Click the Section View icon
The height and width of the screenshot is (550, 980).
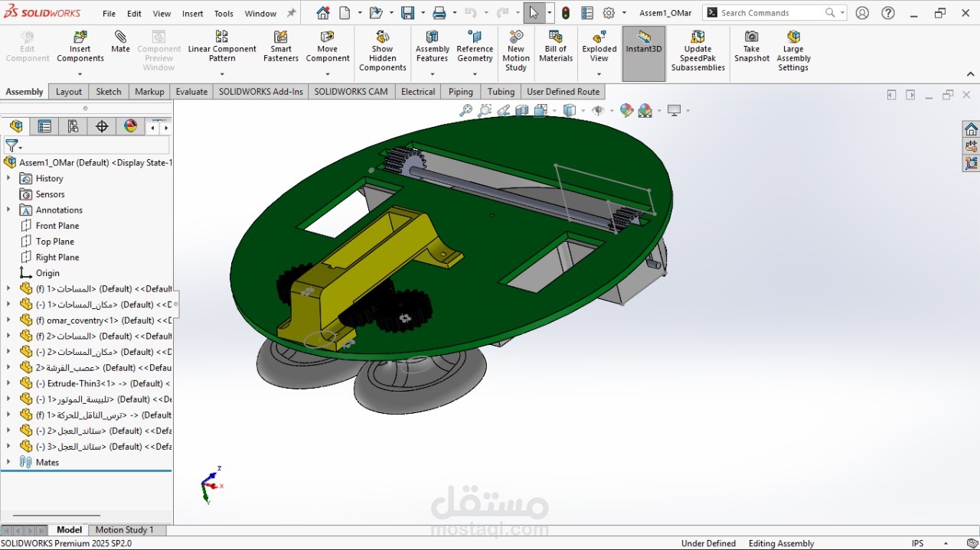point(522,111)
